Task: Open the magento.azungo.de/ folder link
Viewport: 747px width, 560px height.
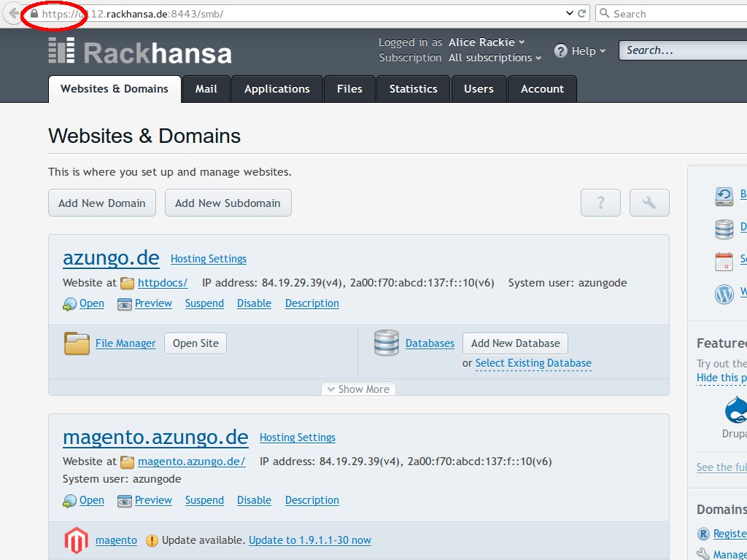Action: (192, 462)
